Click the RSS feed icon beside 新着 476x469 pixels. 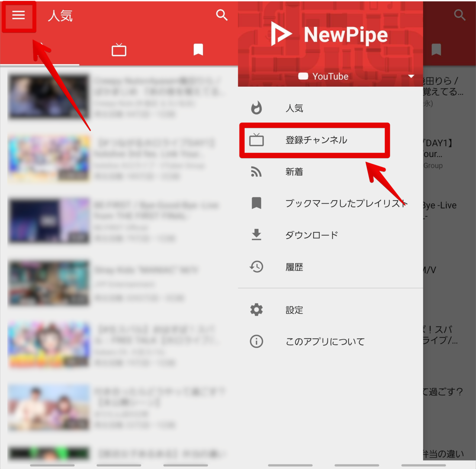[x=257, y=172]
